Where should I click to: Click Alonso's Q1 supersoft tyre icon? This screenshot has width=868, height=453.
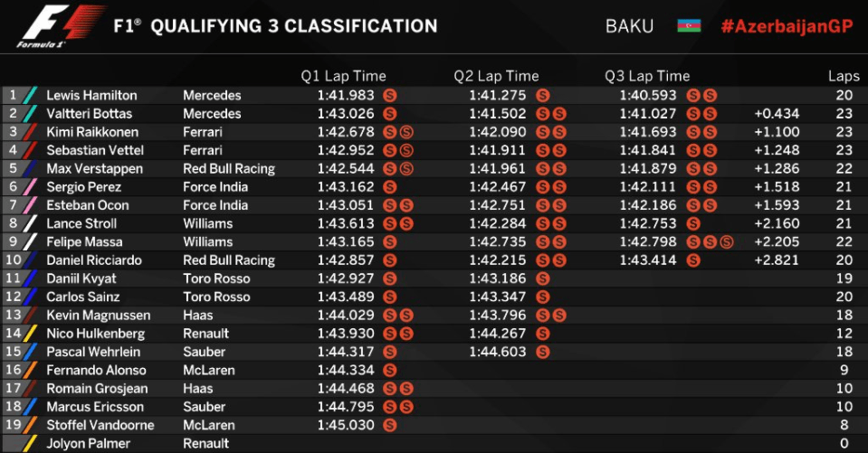390,371
